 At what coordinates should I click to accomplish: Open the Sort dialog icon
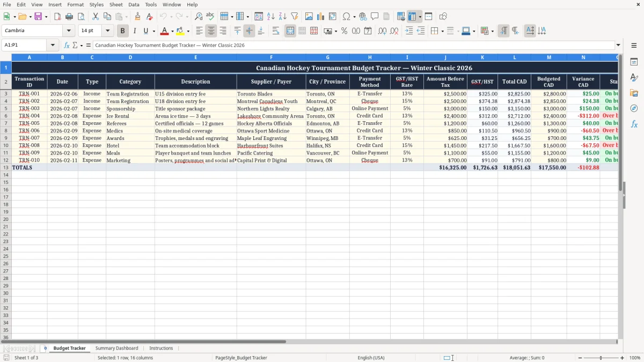259,17
